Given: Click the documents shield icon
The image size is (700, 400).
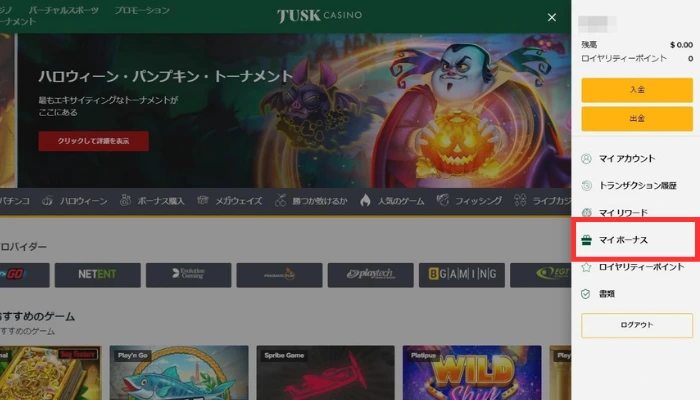Looking at the screenshot, I should [587, 294].
